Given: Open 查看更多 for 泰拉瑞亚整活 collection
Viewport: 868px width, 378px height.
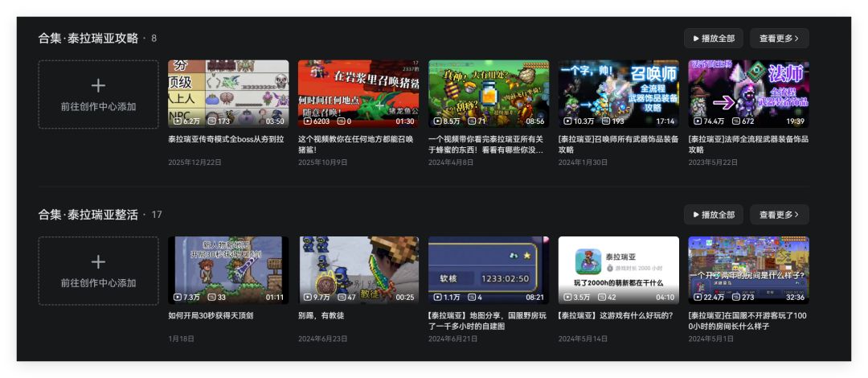Looking at the screenshot, I should [x=780, y=215].
